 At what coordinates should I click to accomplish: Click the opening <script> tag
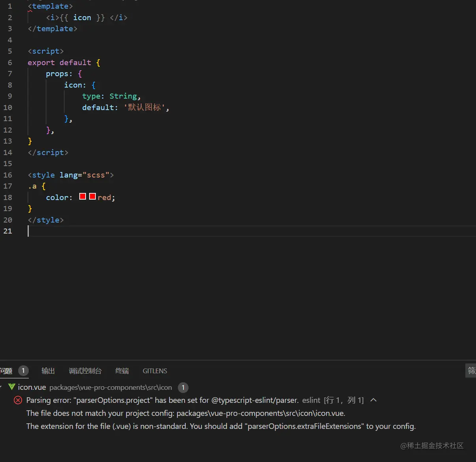click(x=46, y=51)
